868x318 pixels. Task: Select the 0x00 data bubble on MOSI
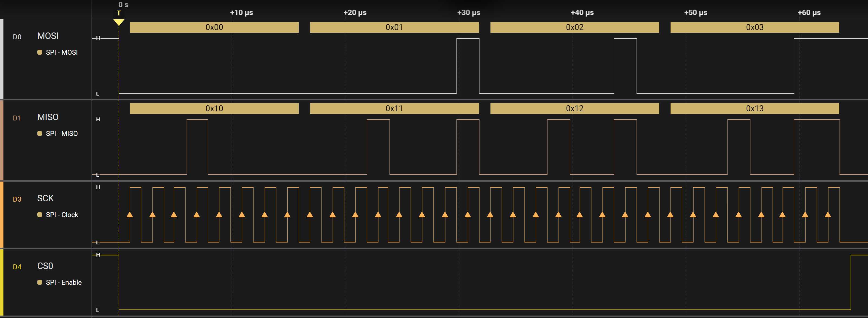(214, 27)
